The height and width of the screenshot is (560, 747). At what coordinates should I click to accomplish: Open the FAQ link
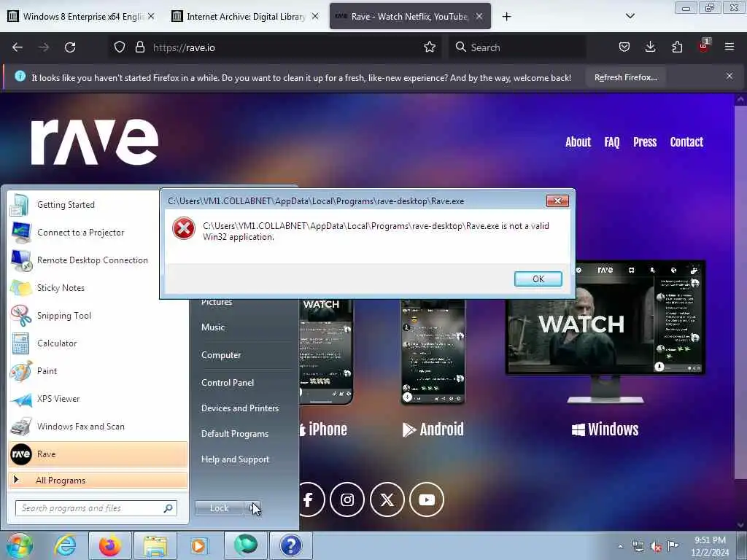[612, 142]
